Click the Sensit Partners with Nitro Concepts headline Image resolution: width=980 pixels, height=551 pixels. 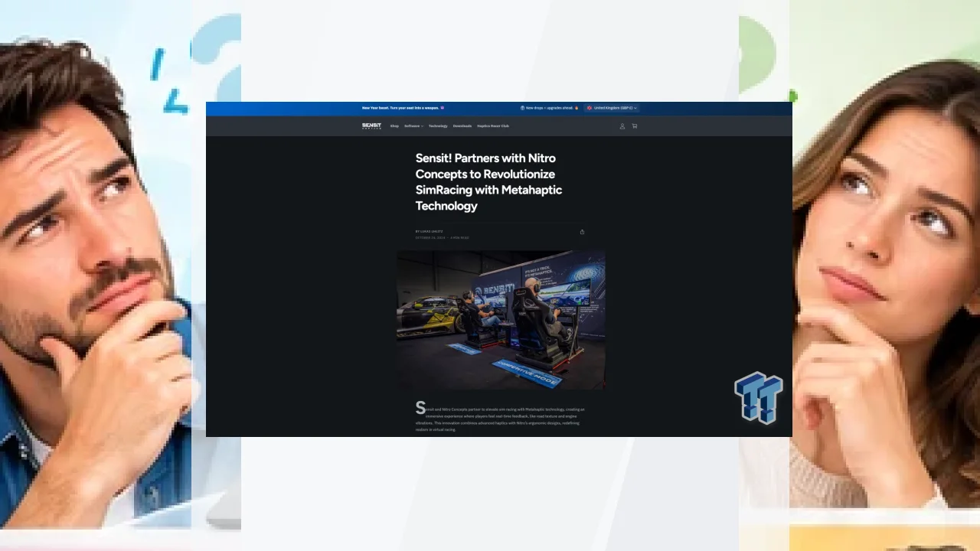pyautogui.click(x=489, y=182)
